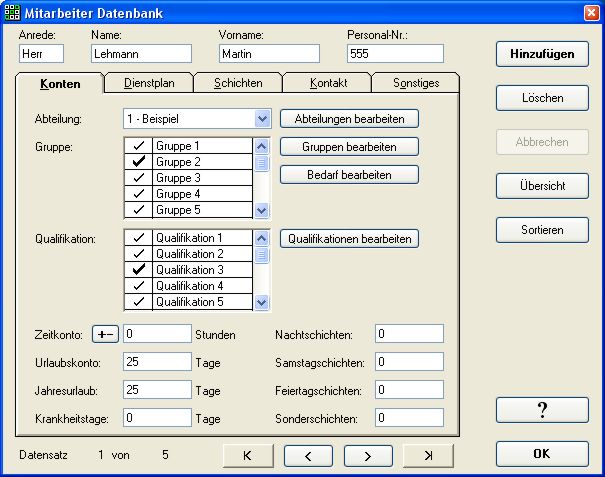
Task: Open the Abteilung dropdown list
Action: point(262,118)
